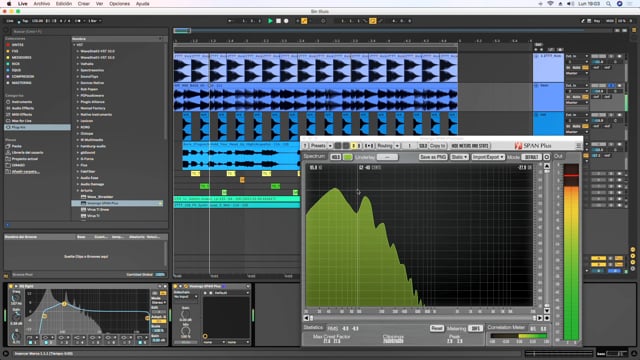Open the Opciones menu
The image size is (640, 360).
click(119, 4)
